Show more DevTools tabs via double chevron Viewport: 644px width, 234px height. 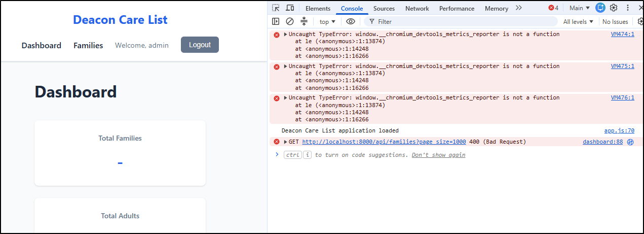[518, 8]
